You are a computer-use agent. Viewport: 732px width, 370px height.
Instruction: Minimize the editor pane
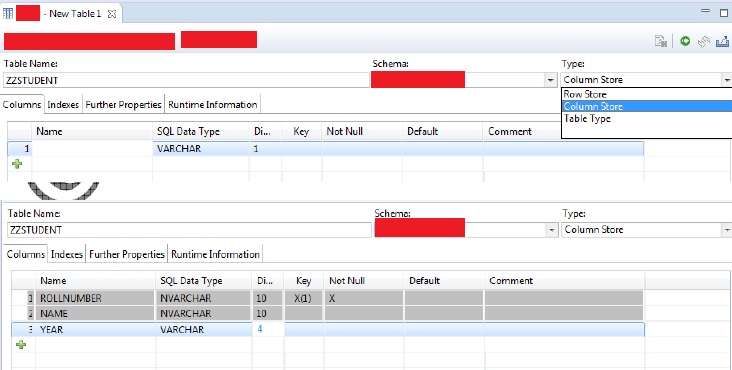tap(705, 11)
